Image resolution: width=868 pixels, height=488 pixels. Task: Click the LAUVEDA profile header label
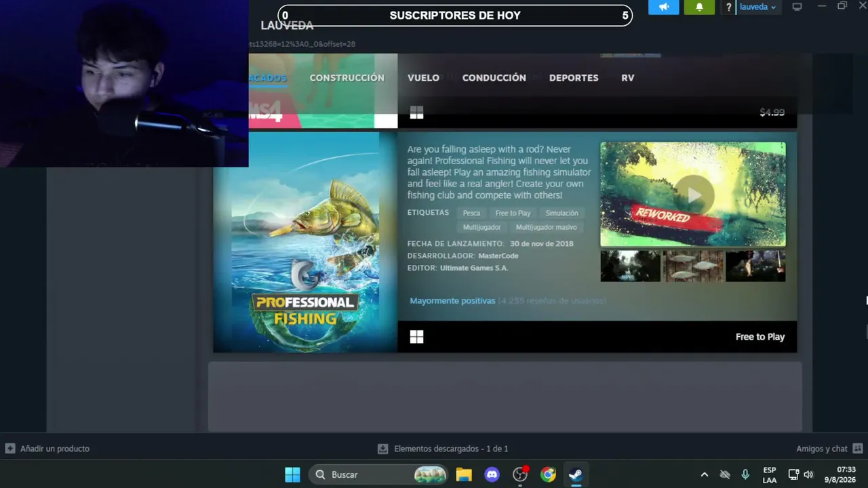287,26
